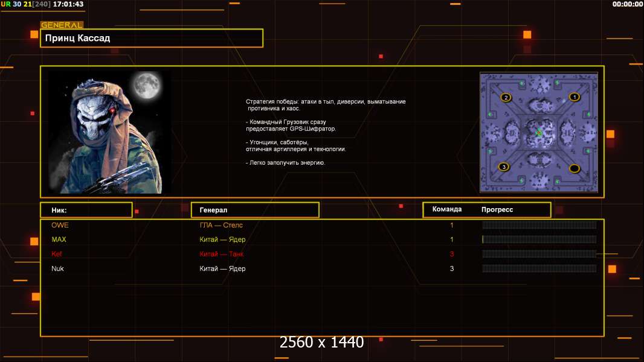Click the loading progress bar for MAX
Viewport: 644px width, 362px height.
[x=539, y=240]
